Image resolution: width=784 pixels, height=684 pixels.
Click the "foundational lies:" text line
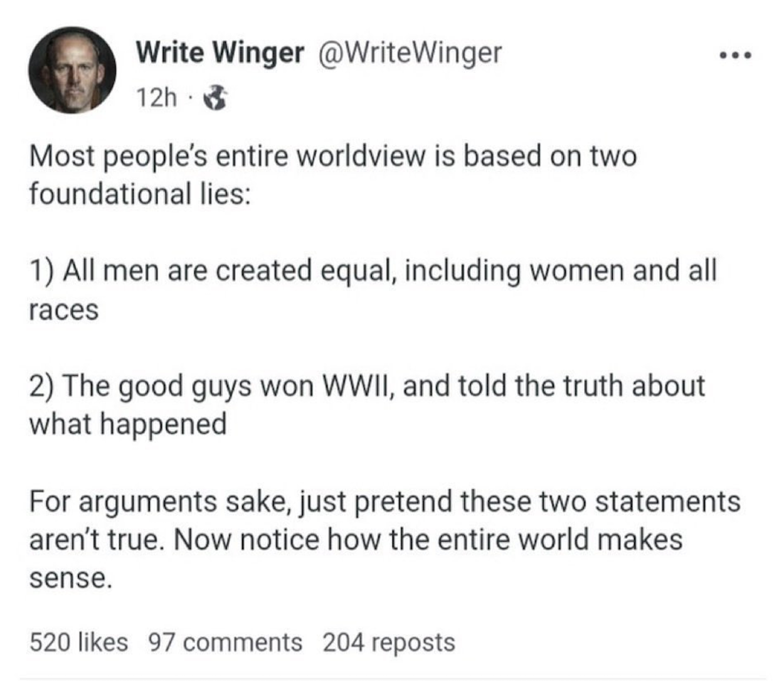(139, 194)
